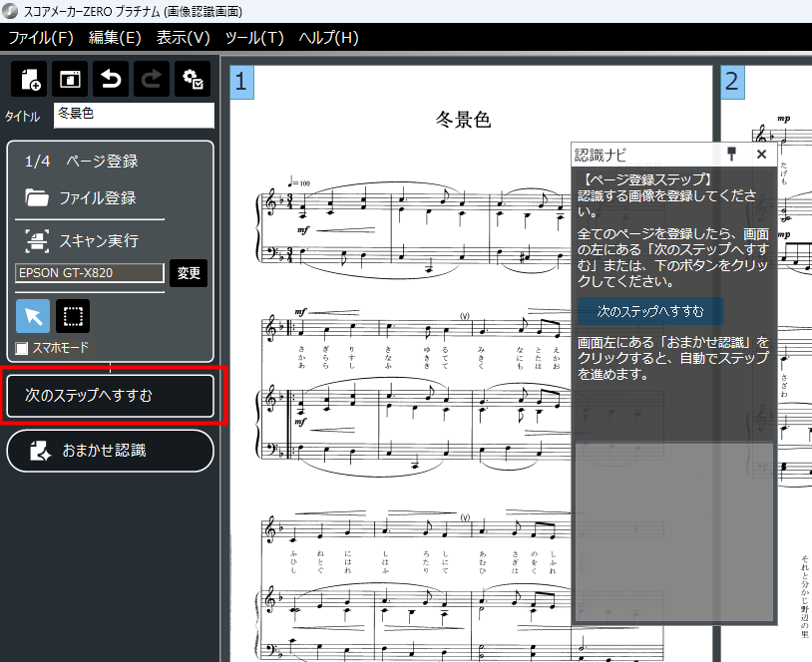The height and width of the screenshot is (662, 812).
Task: Click 次のステップへすすむ in the left panel
Action: [x=110, y=396]
